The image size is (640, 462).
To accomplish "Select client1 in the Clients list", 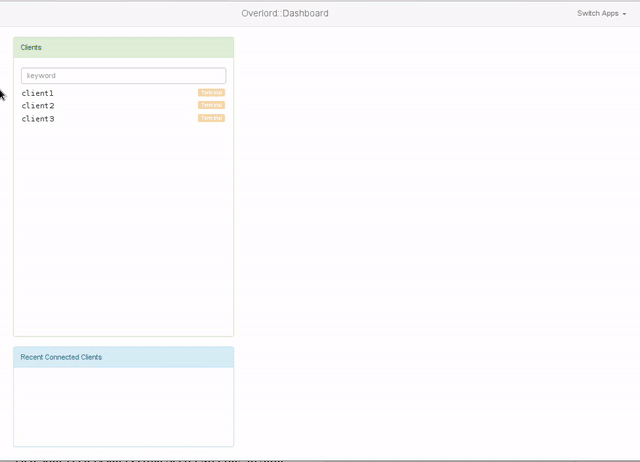I will (38, 93).
